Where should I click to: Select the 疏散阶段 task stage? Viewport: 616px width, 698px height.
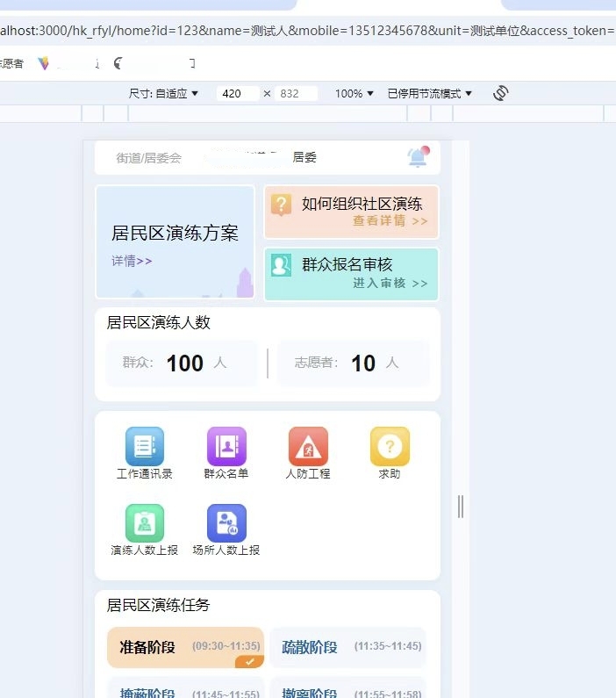point(347,647)
